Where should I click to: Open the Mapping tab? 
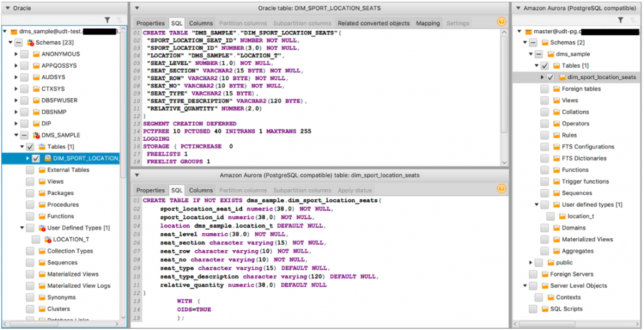coord(428,23)
